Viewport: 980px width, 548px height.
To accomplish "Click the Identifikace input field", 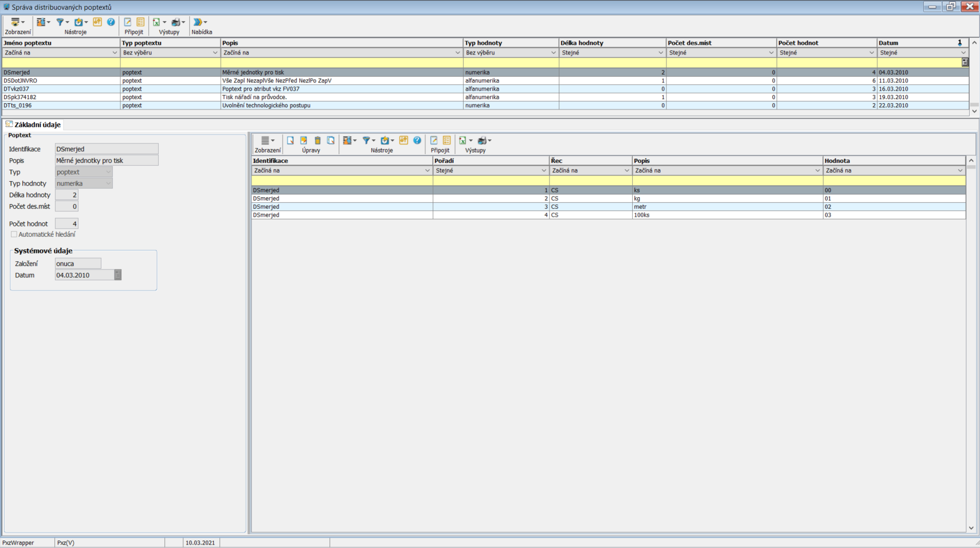I will pyautogui.click(x=107, y=149).
